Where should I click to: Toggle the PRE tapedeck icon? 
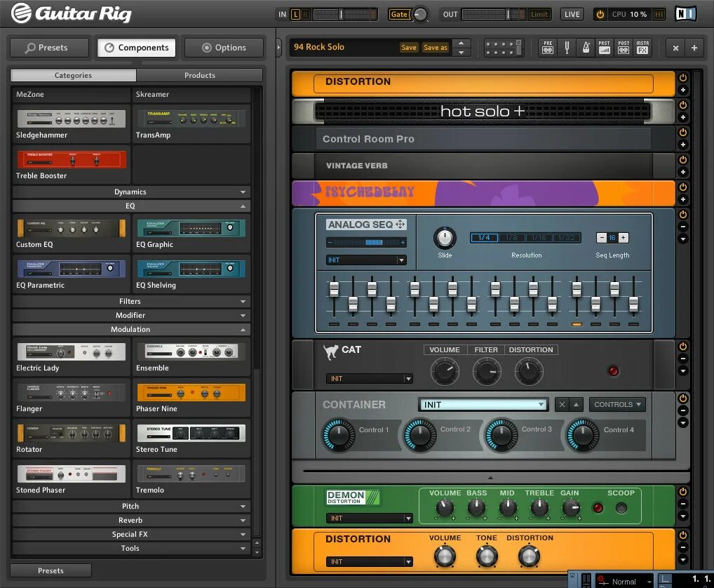pyautogui.click(x=548, y=48)
